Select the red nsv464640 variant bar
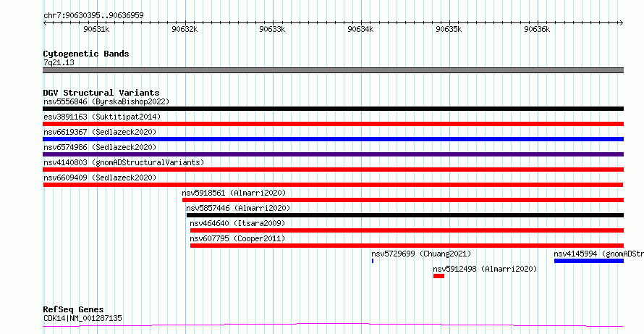Viewport: 644px width, 334px height. [x=407, y=230]
